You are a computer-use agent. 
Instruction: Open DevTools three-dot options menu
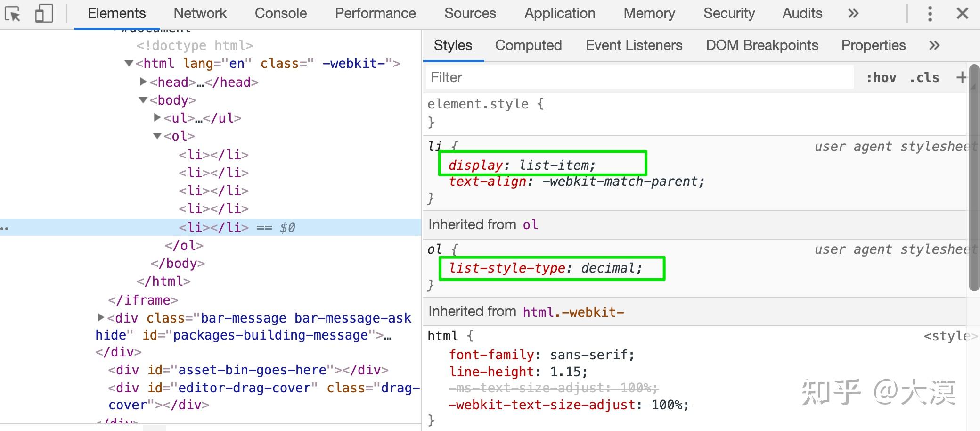click(930, 14)
